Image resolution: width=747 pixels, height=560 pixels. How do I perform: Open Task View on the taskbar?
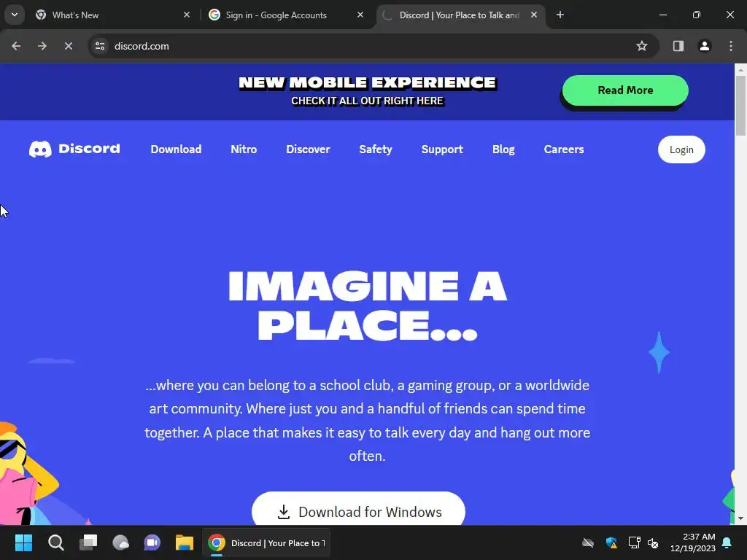(x=88, y=542)
